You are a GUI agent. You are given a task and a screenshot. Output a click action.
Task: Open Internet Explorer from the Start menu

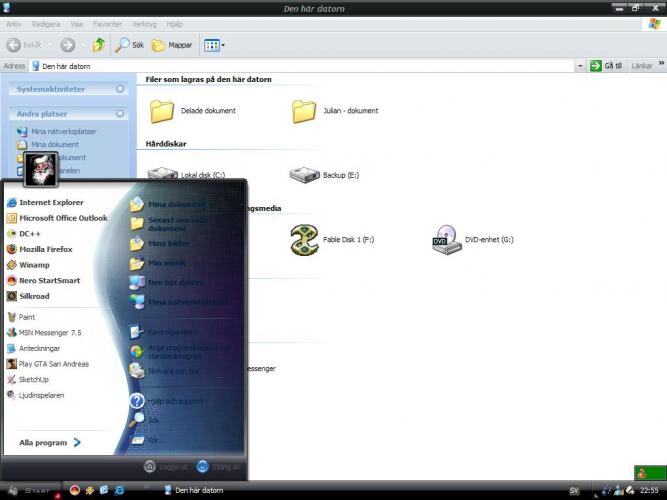click(50, 202)
